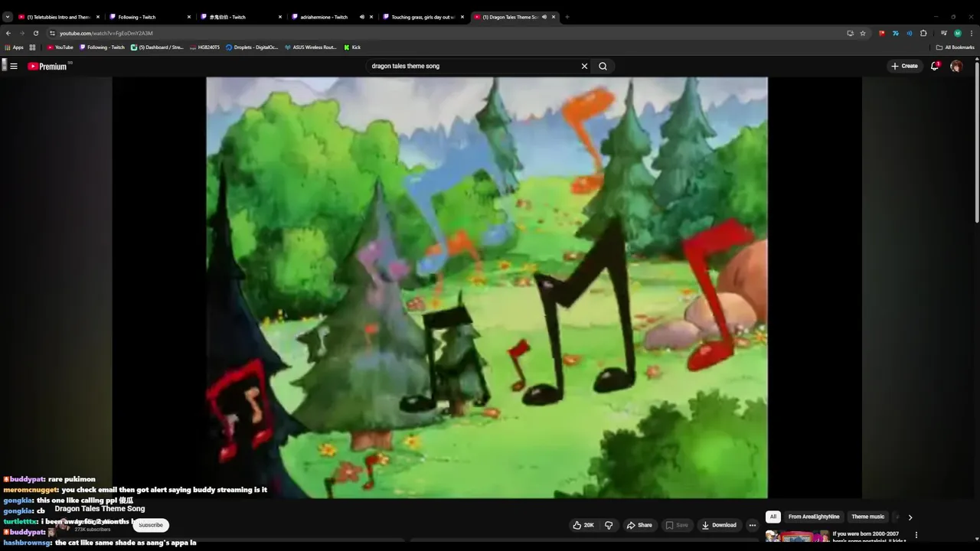Switch to Teletubbies Intro and Theme tab
The image size is (980, 551).
pyautogui.click(x=59, y=17)
